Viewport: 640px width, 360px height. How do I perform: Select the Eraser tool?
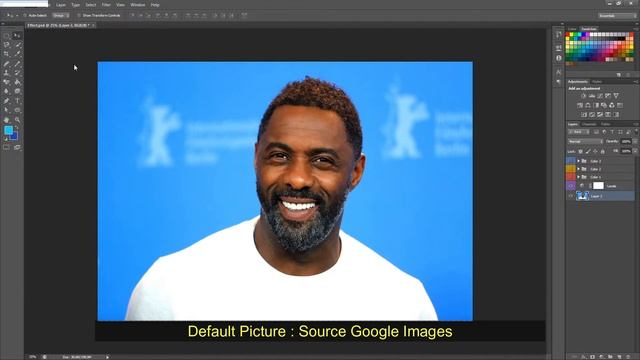coord(6,82)
